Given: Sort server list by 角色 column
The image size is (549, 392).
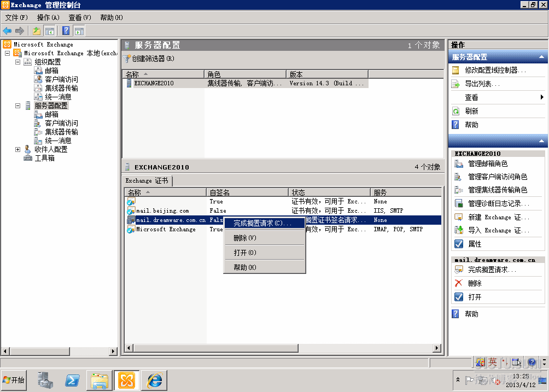Looking at the screenshot, I should point(245,74).
